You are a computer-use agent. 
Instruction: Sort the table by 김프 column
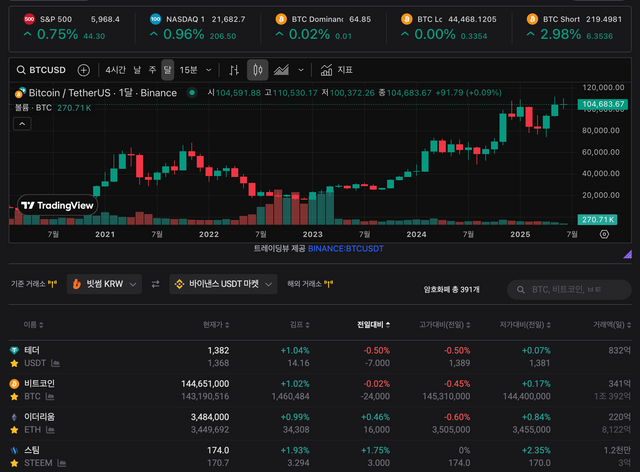[300, 325]
